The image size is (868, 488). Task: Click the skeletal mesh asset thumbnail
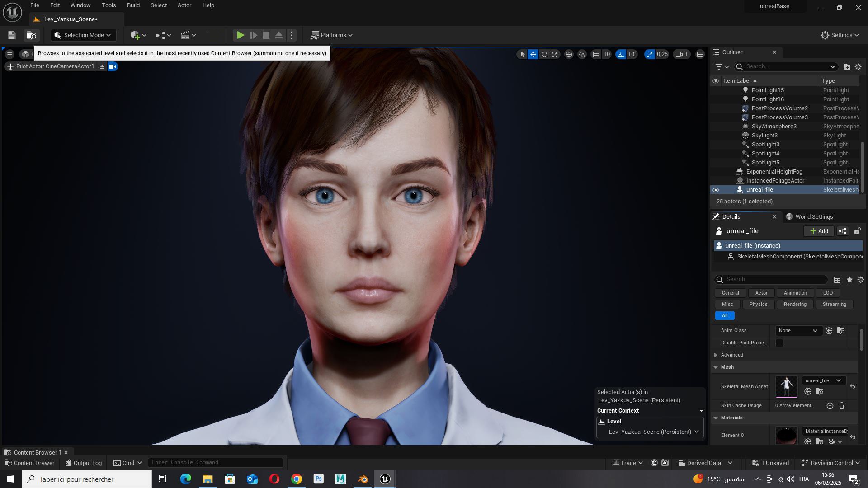coord(787,386)
